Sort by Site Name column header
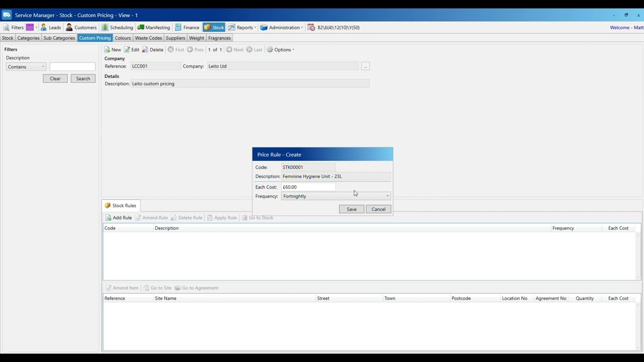 (x=234, y=299)
